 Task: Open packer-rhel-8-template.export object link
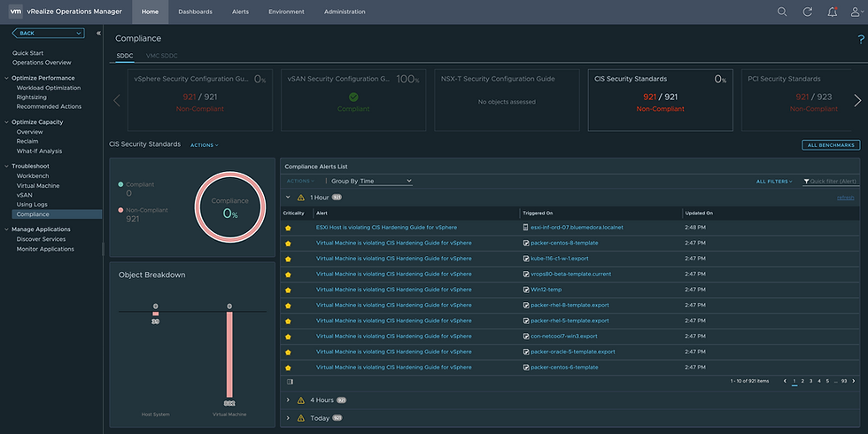(x=570, y=305)
